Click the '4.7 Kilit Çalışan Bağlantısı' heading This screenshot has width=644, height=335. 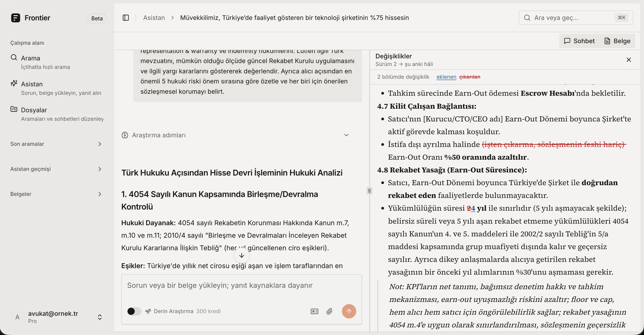pyautogui.click(x=427, y=106)
